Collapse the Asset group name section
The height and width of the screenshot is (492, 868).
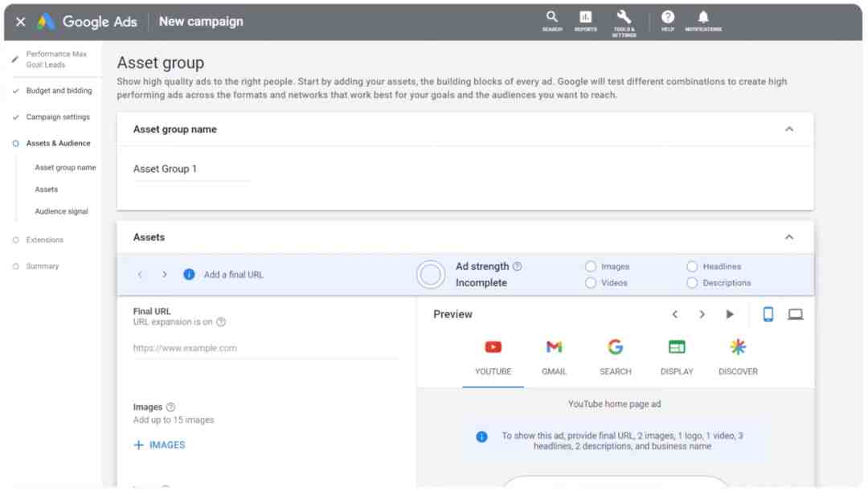(x=789, y=129)
